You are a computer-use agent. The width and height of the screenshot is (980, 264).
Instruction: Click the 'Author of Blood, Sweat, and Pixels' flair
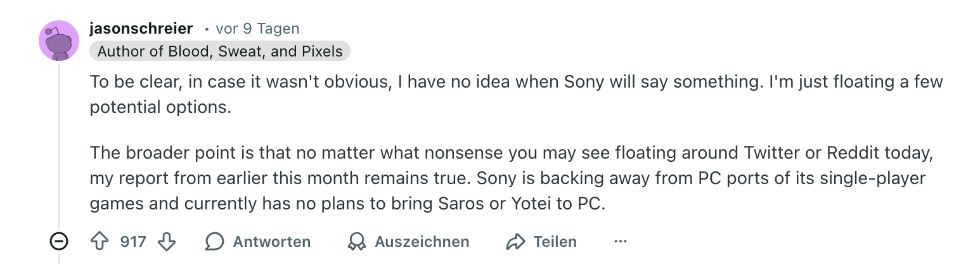[219, 51]
